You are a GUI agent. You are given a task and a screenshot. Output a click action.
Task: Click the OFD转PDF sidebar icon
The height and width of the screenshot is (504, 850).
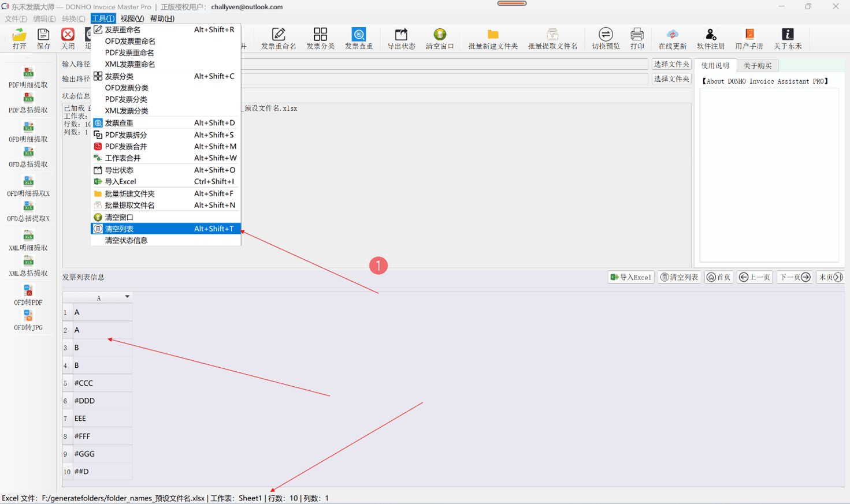(28, 294)
